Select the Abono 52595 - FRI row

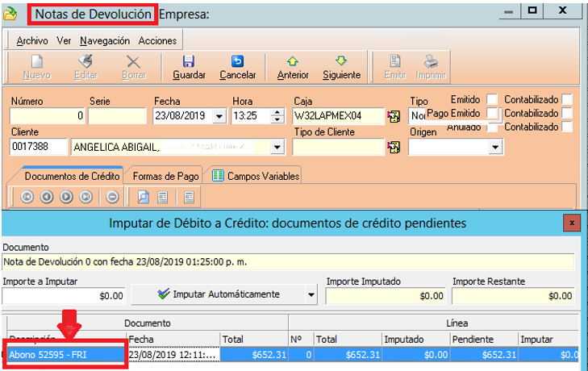pyautogui.click(x=66, y=354)
